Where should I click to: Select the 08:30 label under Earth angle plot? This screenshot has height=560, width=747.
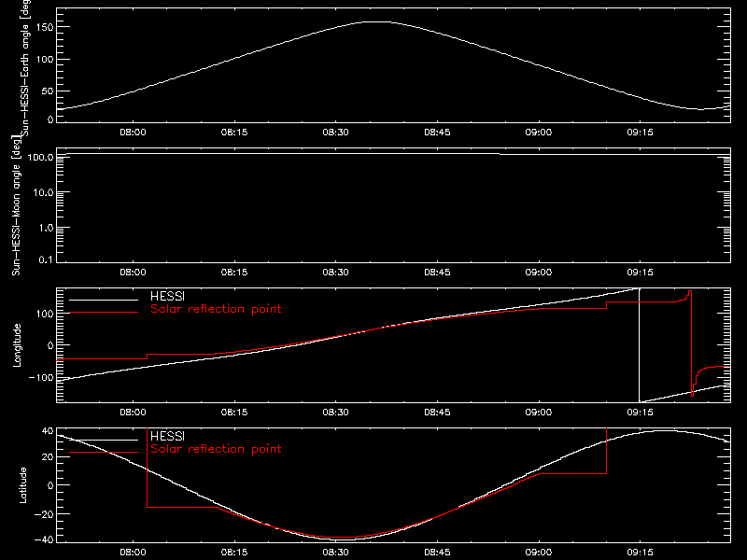(336, 132)
